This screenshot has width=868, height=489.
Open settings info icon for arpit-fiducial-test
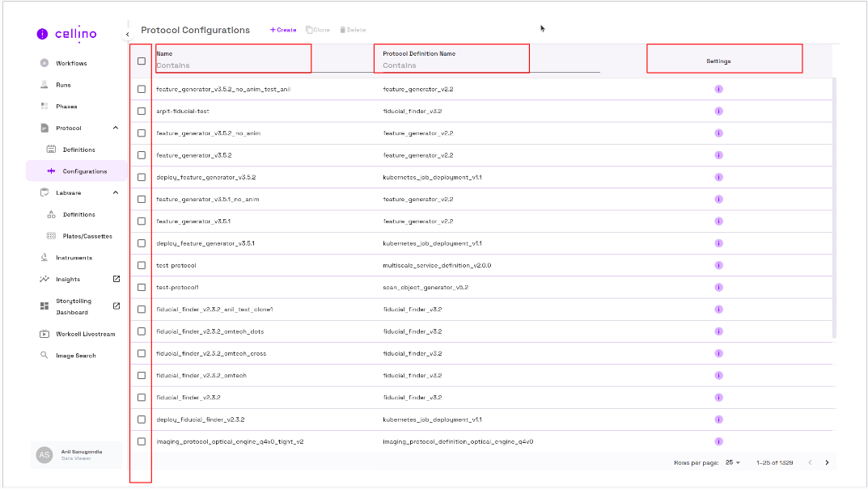click(x=718, y=111)
